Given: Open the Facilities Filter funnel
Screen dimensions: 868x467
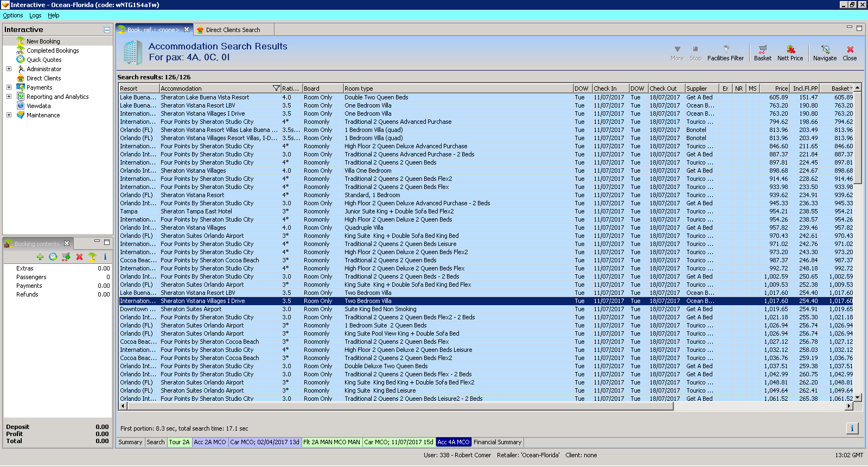Looking at the screenshot, I should (725, 53).
